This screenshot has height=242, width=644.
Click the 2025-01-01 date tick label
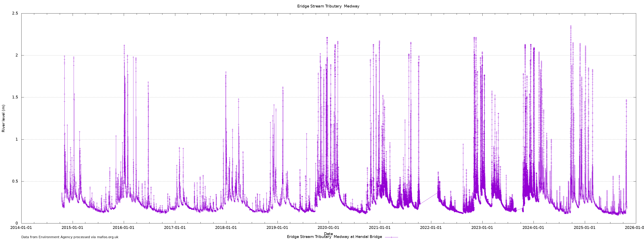pos(584,228)
